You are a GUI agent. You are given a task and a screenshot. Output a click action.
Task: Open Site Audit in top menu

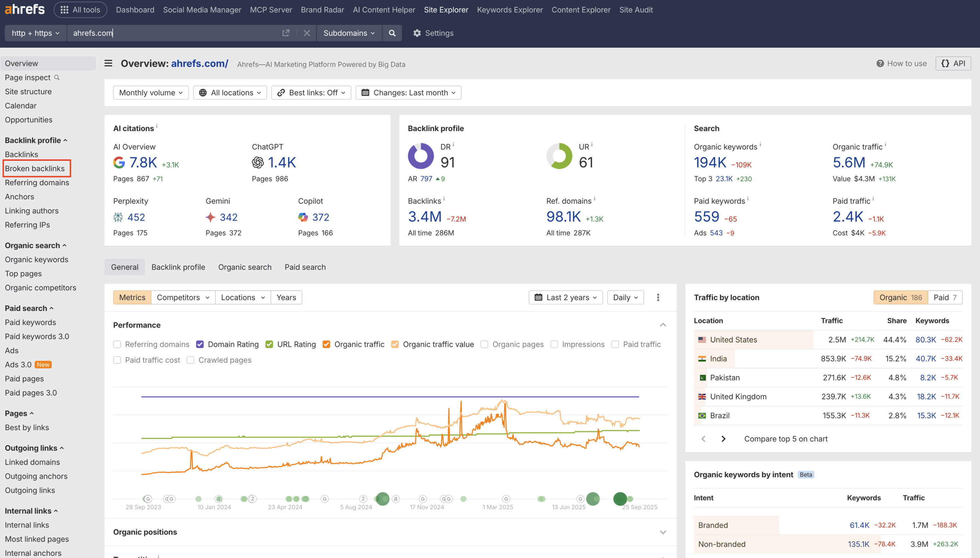point(636,10)
